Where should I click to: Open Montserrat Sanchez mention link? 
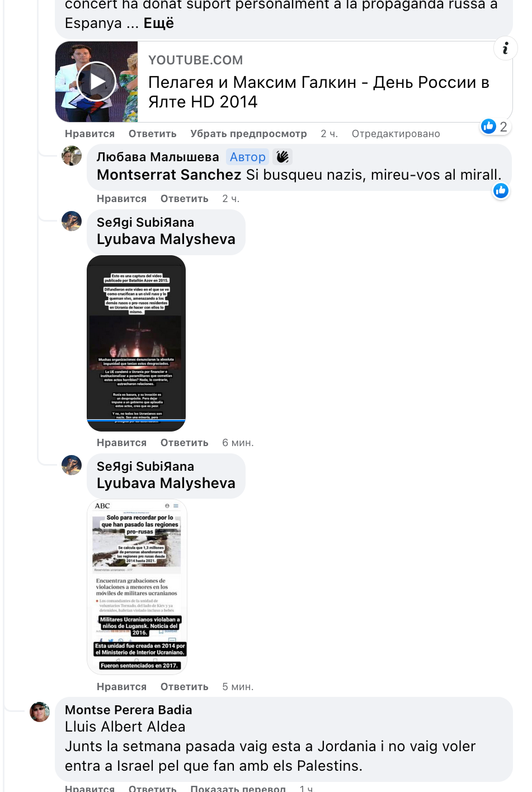[169, 175]
